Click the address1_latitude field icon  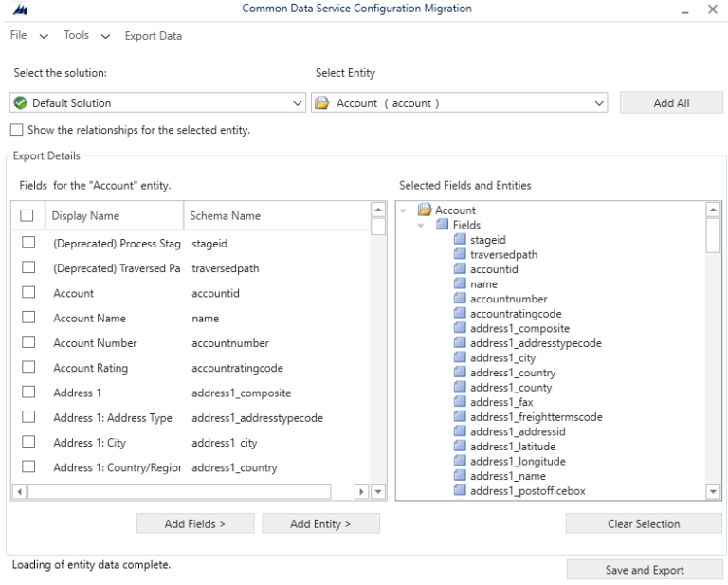460,447
